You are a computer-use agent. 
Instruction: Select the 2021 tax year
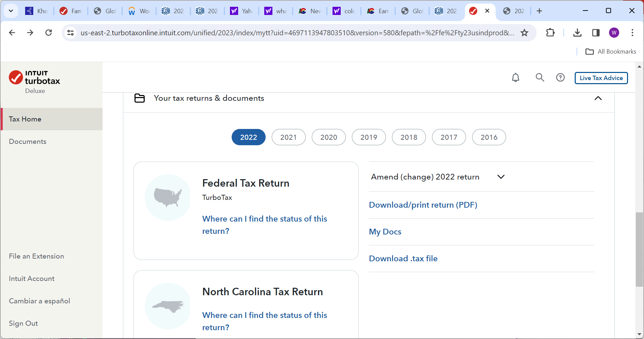[288, 137]
